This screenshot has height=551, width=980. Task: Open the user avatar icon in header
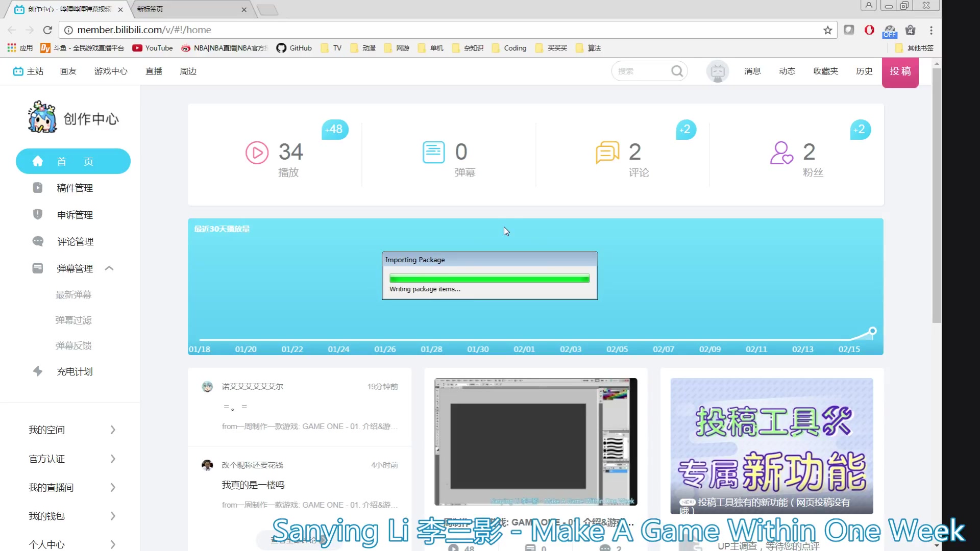point(717,71)
